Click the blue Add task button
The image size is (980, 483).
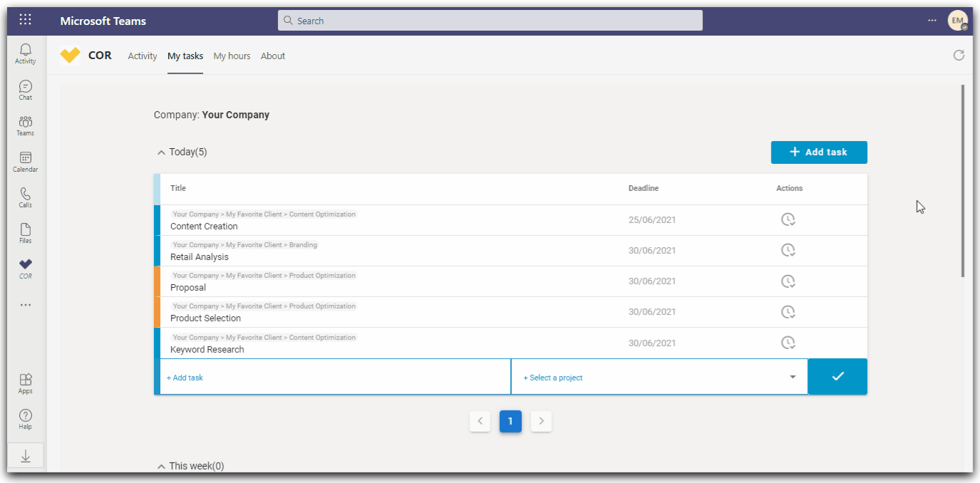tap(819, 152)
